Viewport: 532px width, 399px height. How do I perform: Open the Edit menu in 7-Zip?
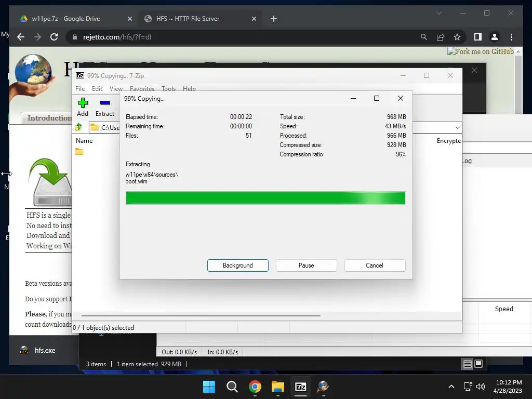pos(97,88)
